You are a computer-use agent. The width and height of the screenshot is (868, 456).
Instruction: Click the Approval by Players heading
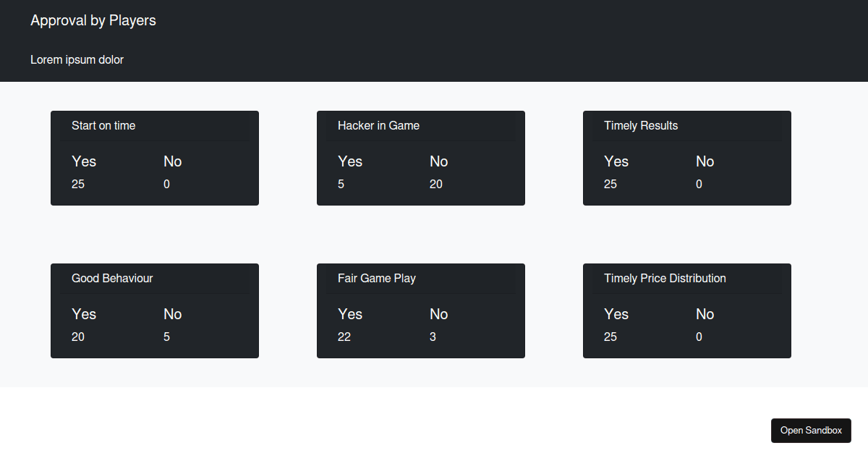click(93, 20)
